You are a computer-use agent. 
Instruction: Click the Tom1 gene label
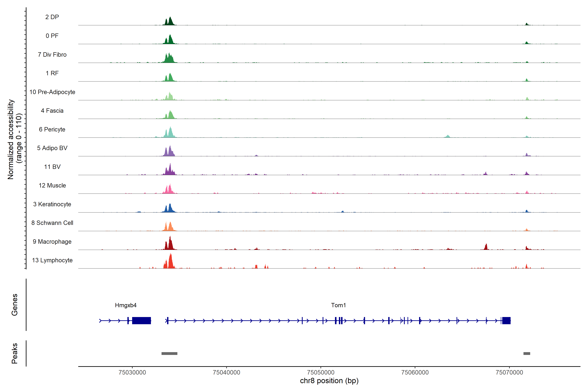(338, 305)
